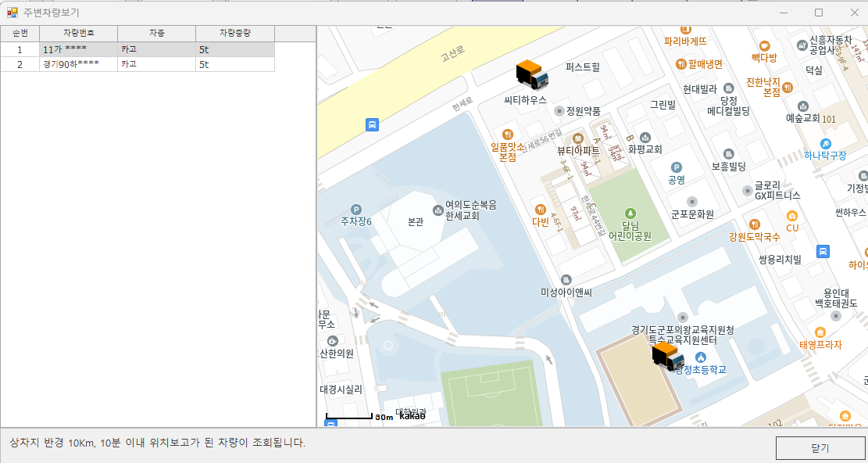Click the 하나탁구장 sports icon
The image size is (868, 463).
tap(826, 144)
